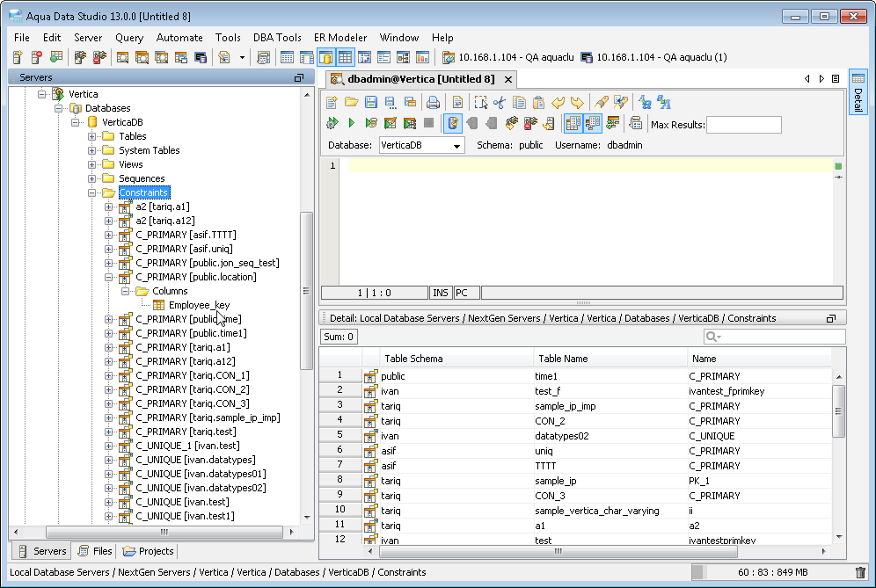The image size is (876, 588).
Task: Click the Paste clipboard icon
Action: tap(538, 102)
